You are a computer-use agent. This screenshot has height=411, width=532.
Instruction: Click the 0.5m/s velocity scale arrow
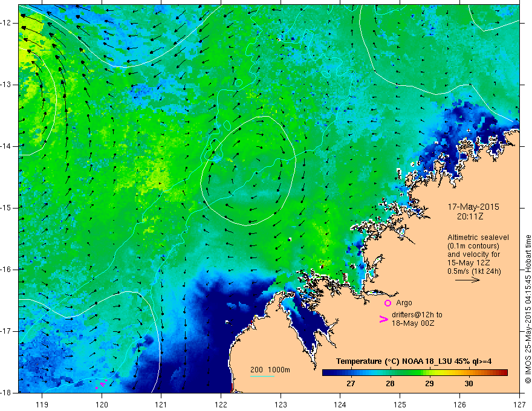tap(467, 280)
